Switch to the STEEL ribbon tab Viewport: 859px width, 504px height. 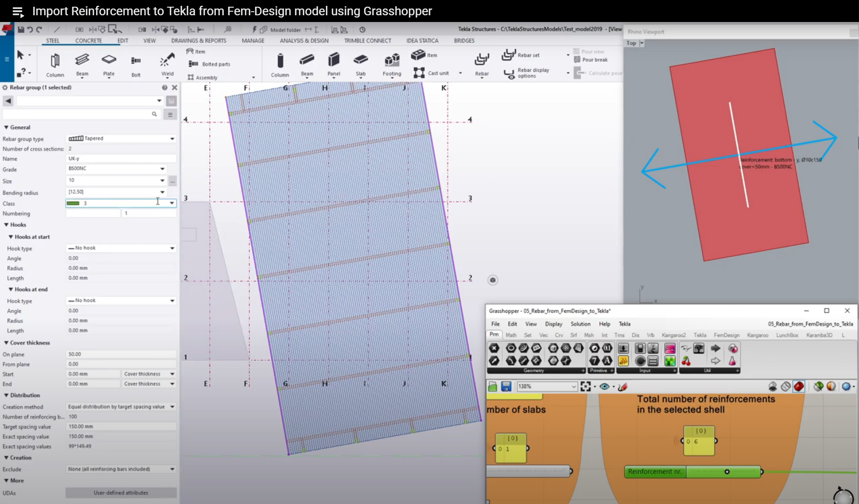(53, 40)
